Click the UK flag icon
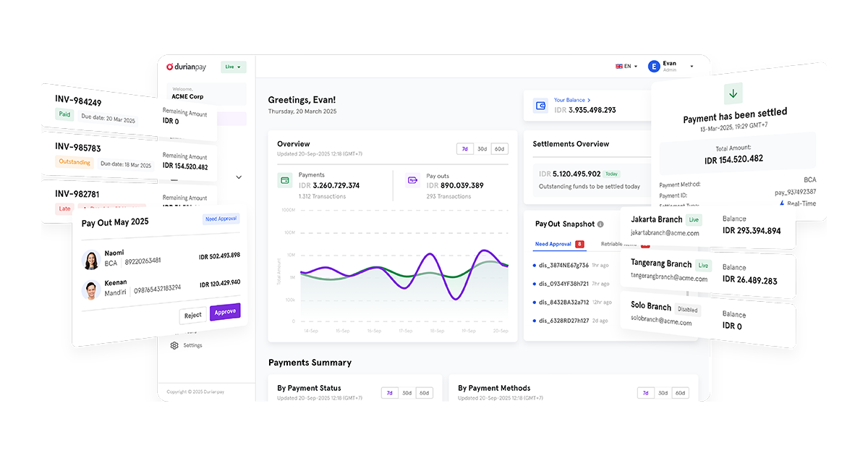The width and height of the screenshot is (868, 456). tap(619, 66)
